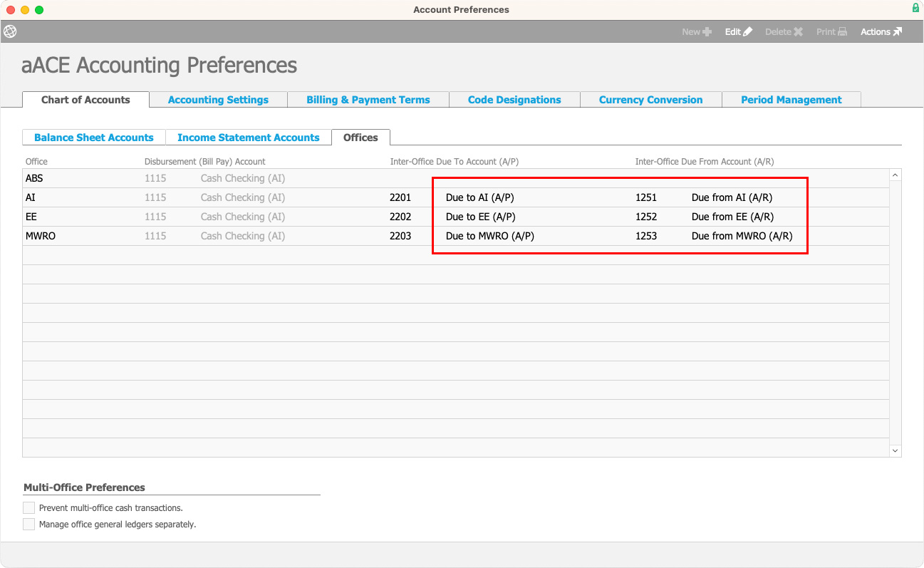Click Due to MWRO (A/P) account

(x=490, y=236)
